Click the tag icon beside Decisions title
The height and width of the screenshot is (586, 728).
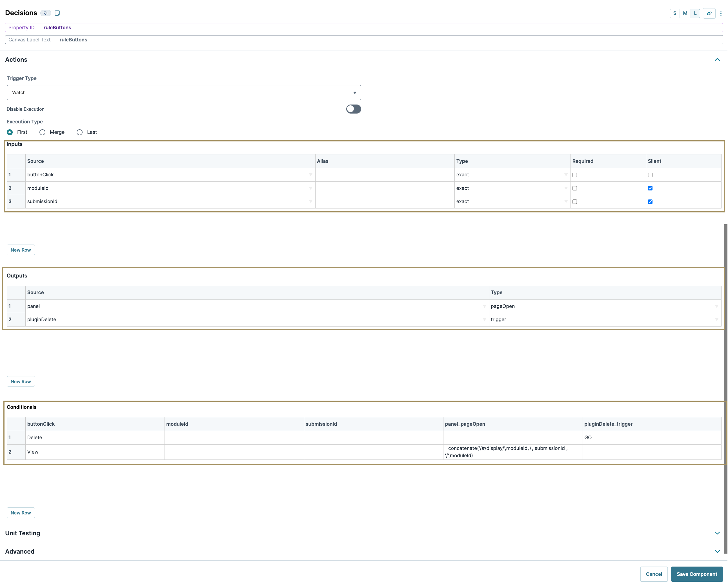tap(46, 13)
